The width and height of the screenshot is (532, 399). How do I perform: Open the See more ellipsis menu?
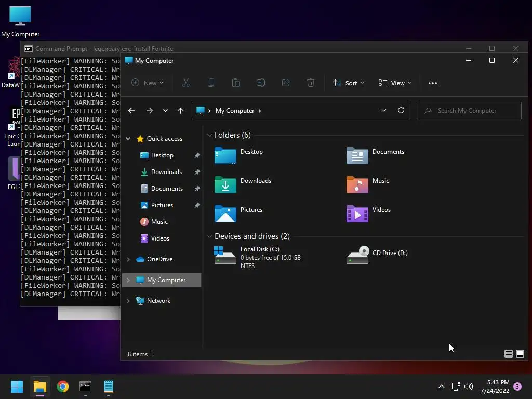pyautogui.click(x=433, y=83)
